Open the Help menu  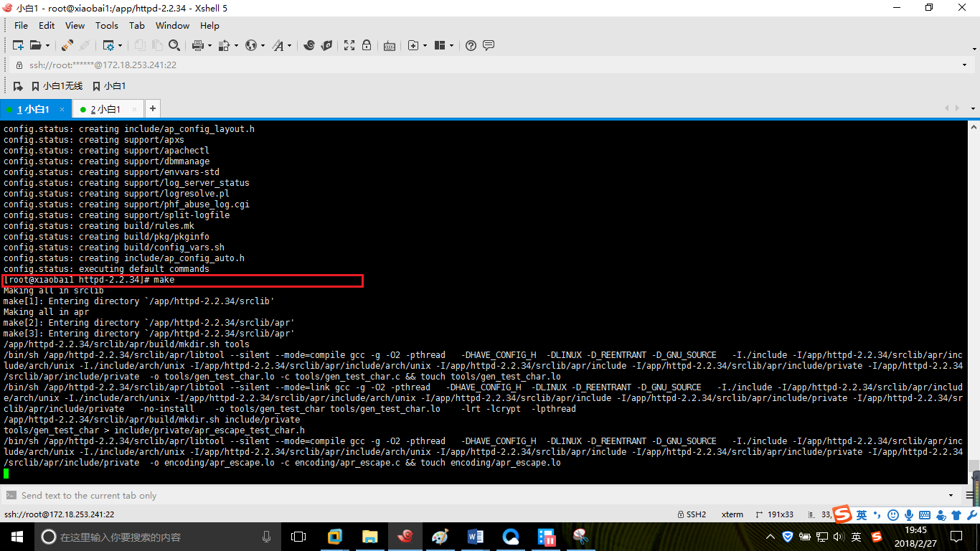[x=209, y=25]
